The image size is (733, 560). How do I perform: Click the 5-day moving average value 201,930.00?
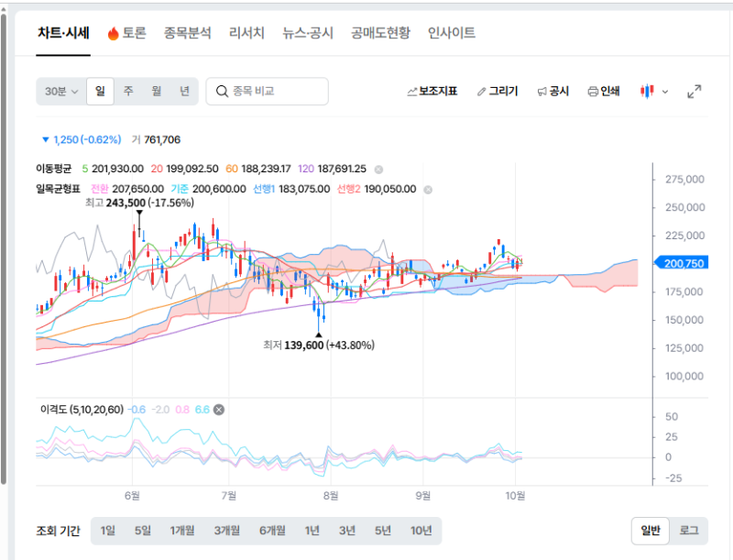pyautogui.click(x=117, y=169)
